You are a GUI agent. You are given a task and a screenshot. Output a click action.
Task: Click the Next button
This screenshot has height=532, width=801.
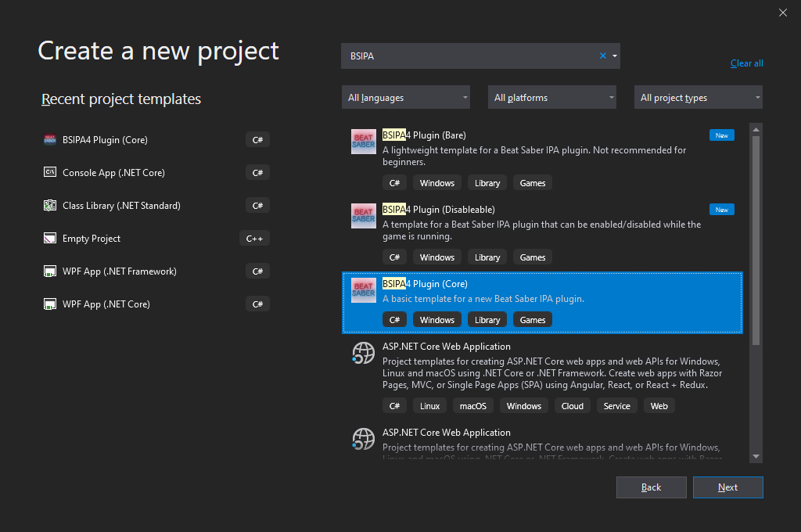(x=727, y=487)
